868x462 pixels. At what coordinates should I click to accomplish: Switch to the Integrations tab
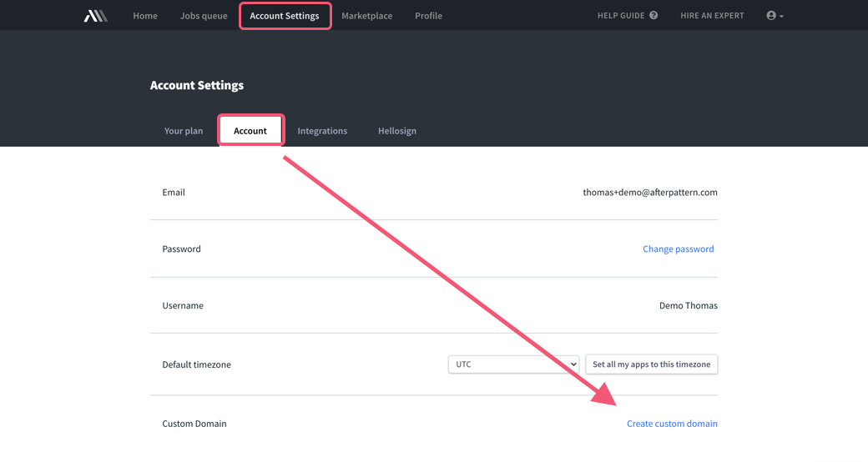pyautogui.click(x=322, y=131)
